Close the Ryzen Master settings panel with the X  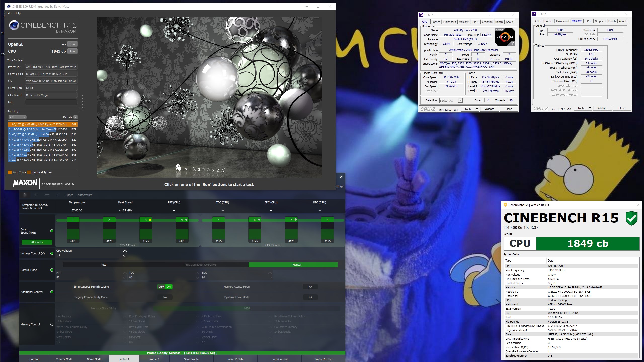point(341,177)
